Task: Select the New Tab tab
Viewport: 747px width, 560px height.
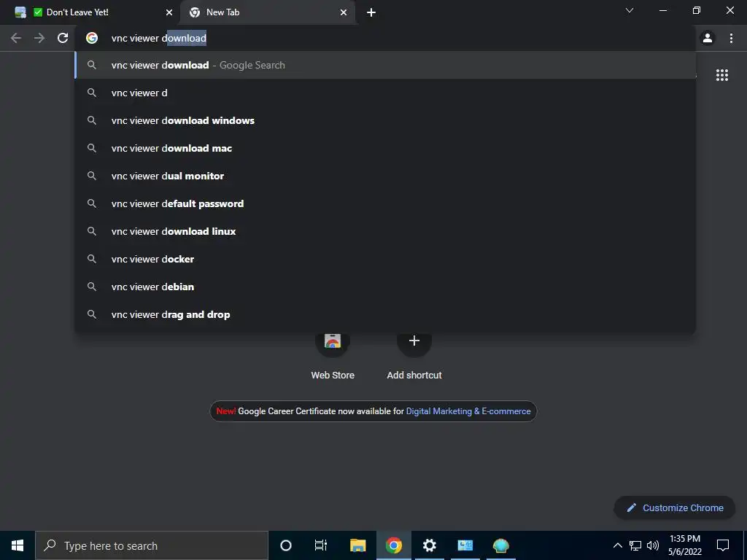Action: [268, 12]
